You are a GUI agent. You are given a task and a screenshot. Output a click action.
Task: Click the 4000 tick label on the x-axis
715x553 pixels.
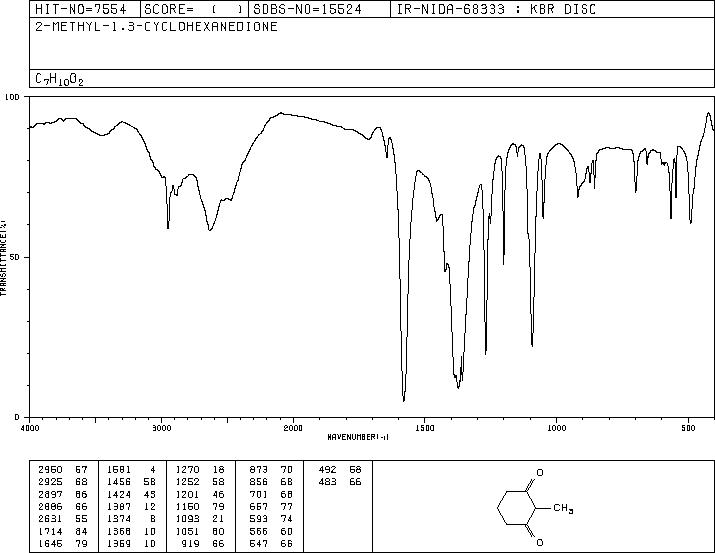click(31, 428)
